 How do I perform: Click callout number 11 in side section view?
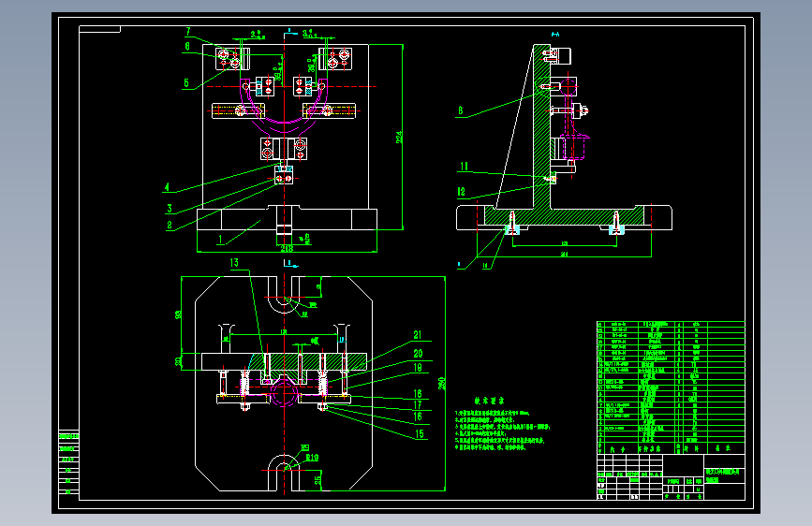pos(464,167)
